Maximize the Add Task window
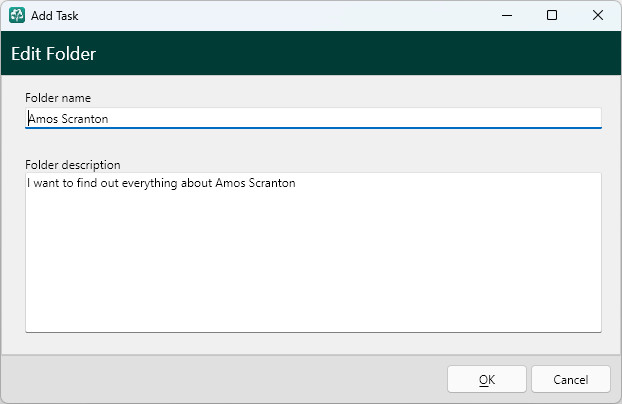Screen dimensions: 622x404 pyautogui.click(x=552, y=15)
